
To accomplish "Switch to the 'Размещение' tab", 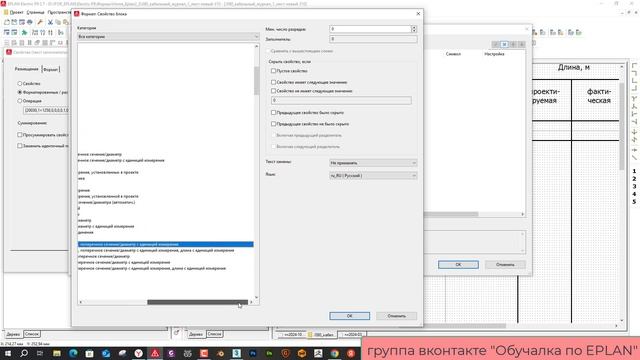I will point(27,69).
